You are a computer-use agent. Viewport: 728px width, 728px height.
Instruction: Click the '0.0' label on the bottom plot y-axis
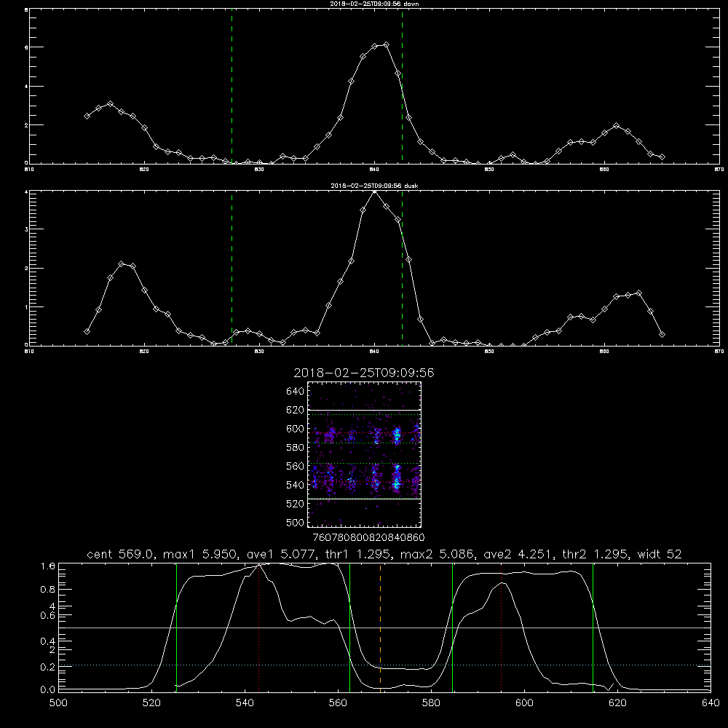48,689
